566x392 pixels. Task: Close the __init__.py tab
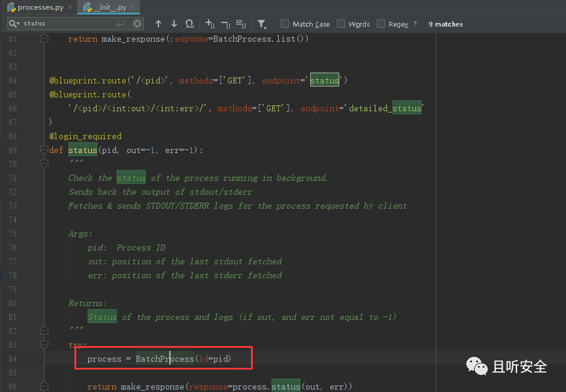coord(133,7)
